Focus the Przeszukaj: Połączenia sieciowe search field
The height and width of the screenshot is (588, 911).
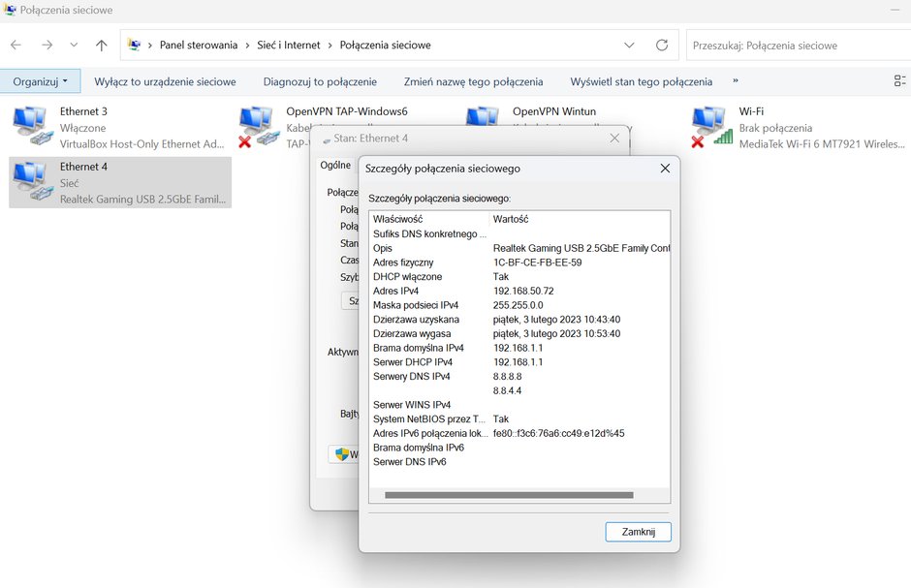799,46
